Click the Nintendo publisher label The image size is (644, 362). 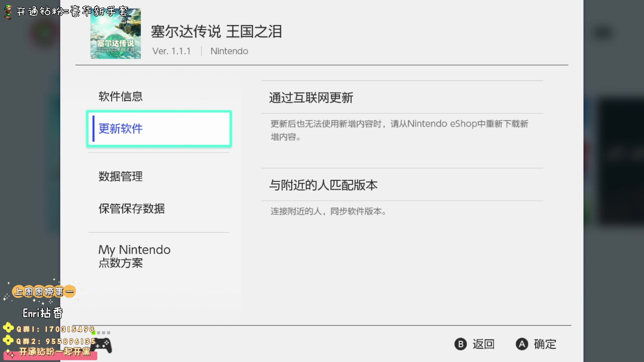tap(229, 51)
